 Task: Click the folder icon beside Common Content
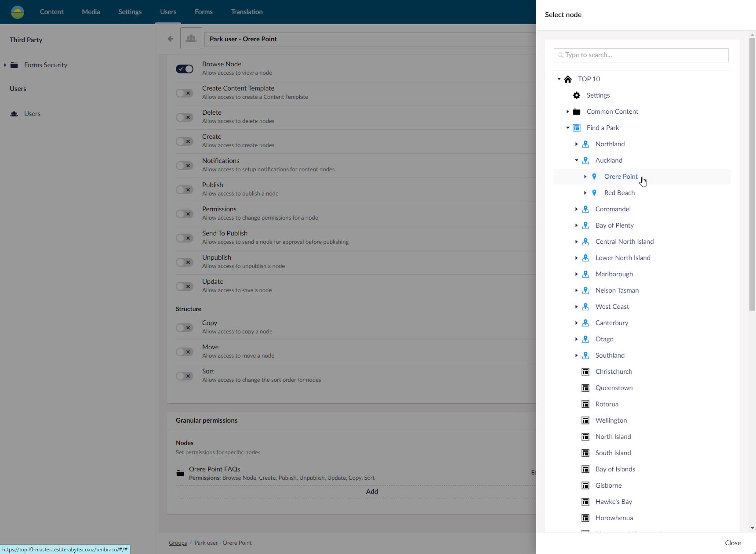577,111
